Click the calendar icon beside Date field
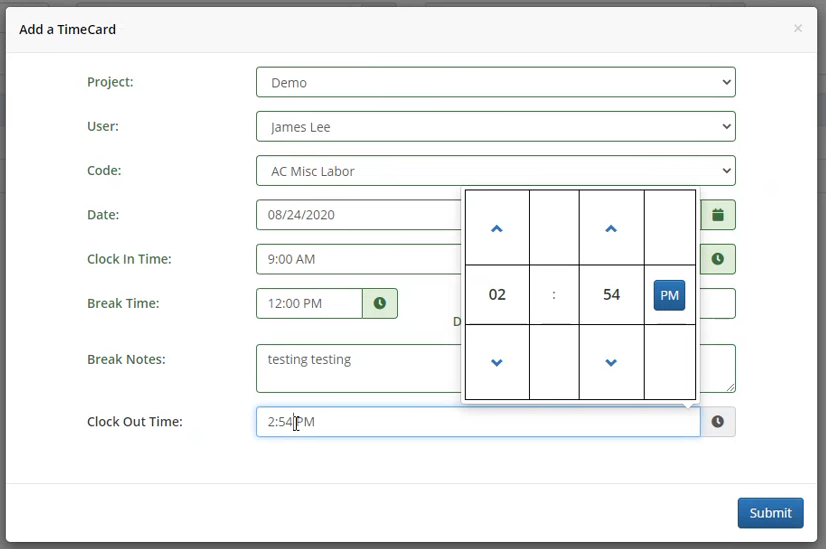Image resolution: width=826 pixels, height=549 pixels. (717, 215)
